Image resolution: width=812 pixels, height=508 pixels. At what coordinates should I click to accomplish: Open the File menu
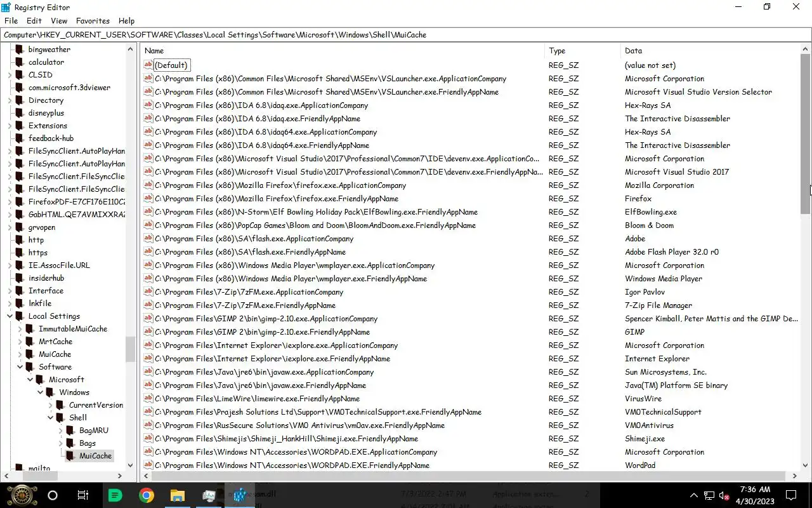click(11, 21)
